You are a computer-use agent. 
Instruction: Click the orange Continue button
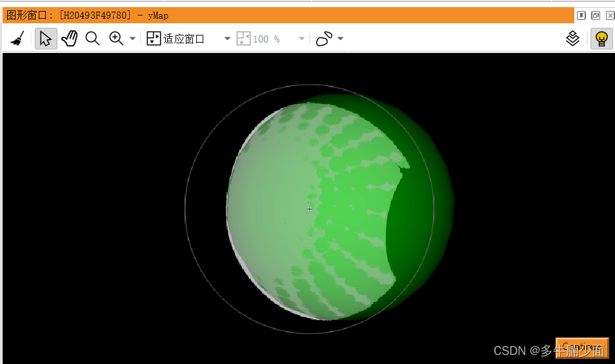click(x=582, y=348)
